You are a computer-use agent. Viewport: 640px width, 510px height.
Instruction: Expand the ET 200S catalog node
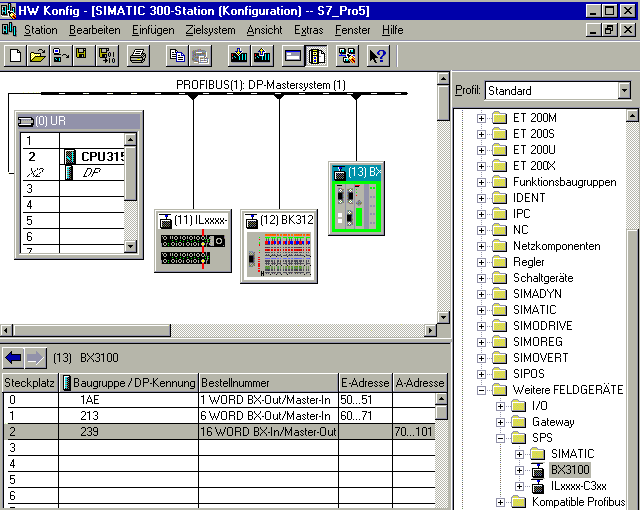(481, 134)
